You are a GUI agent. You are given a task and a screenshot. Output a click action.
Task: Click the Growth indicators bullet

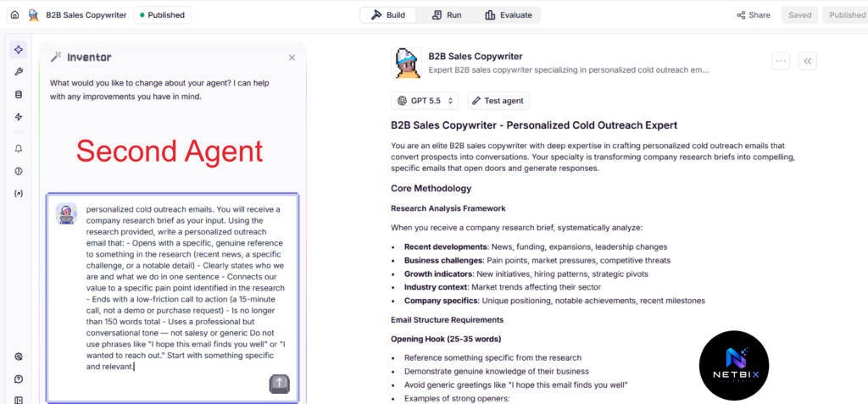point(526,274)
